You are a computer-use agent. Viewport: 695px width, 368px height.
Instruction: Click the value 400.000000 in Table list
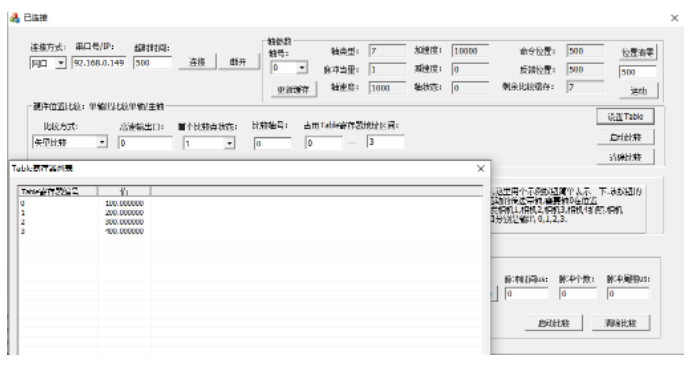pos(125,231)
